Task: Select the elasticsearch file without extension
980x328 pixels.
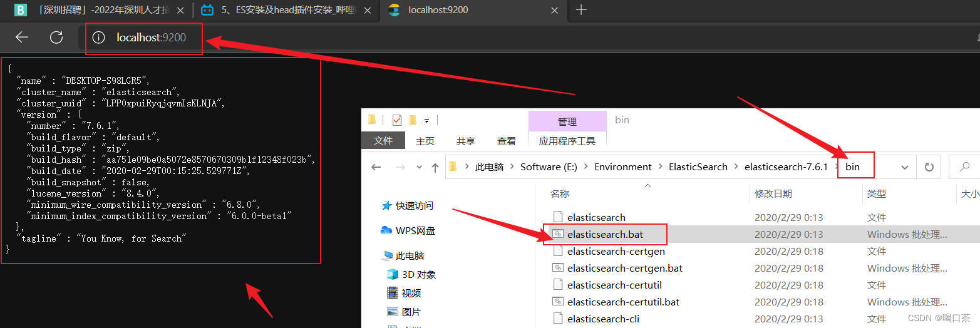Action: pyautogui.click(x=596, y=217)
